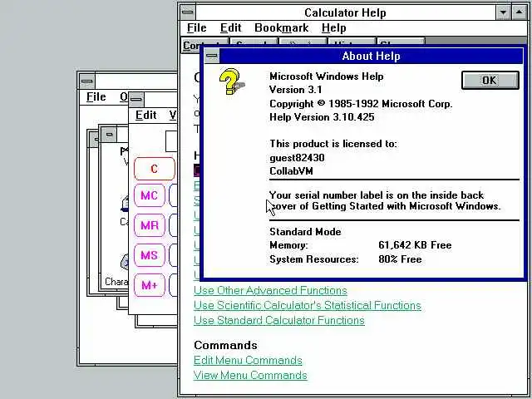The height and width of the screenshot is (399, 532).
Task: Click MC memory clear button in Calculator
Action: pos(150,195)
